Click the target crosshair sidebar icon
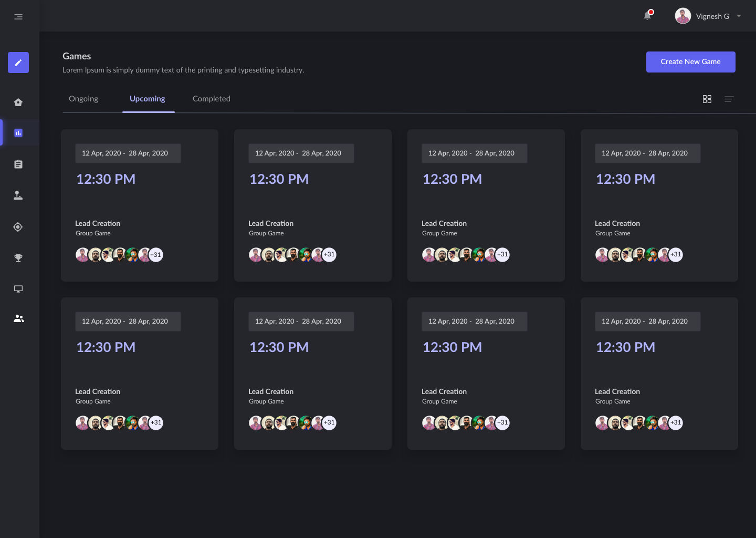 18,227
